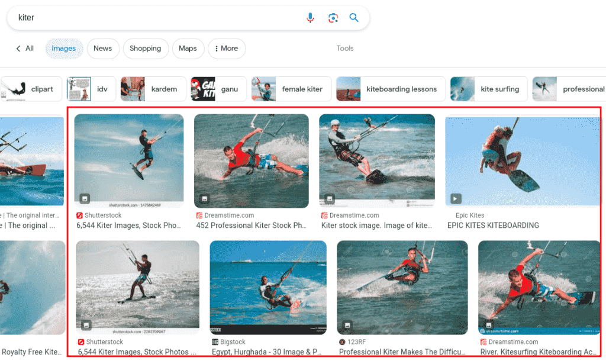Switch to the All results tab
Viewport: 606px width, 364px height.
point(30,49)
